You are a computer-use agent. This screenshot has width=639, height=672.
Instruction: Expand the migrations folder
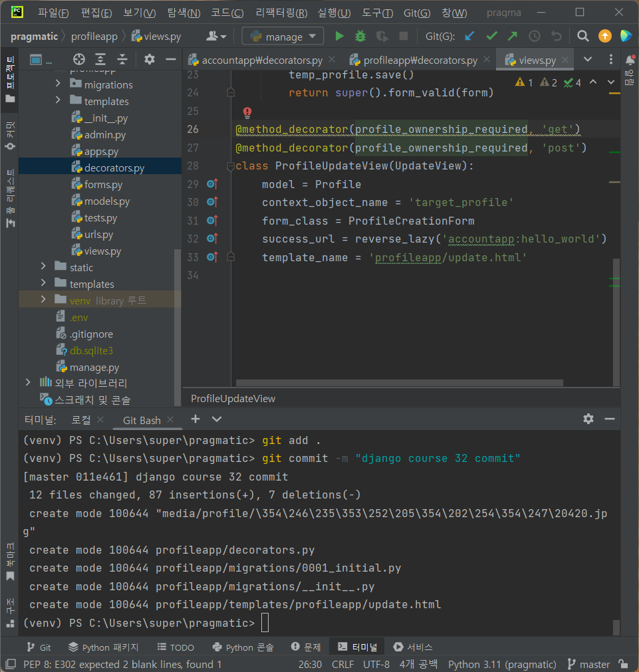[x=58, y=84]
